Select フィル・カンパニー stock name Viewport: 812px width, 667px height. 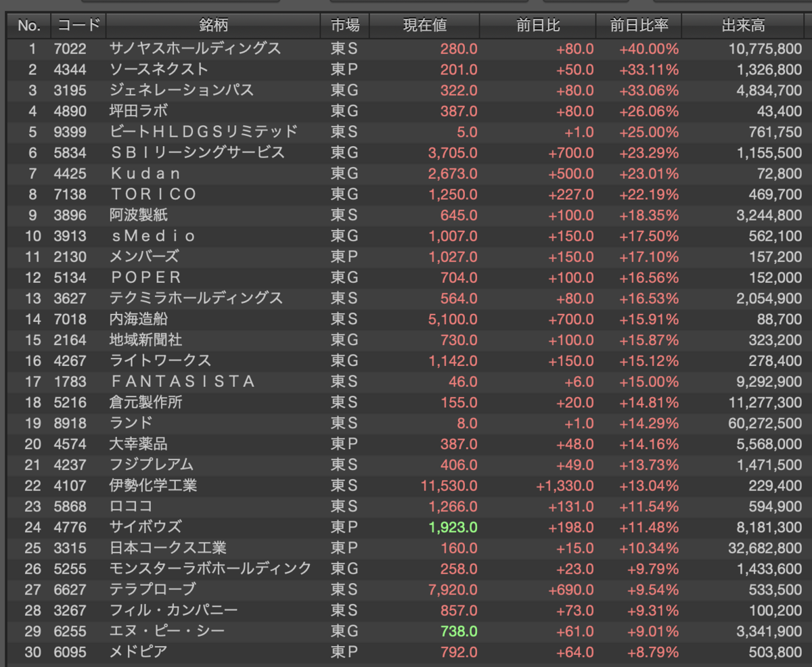tap(174, 610)
